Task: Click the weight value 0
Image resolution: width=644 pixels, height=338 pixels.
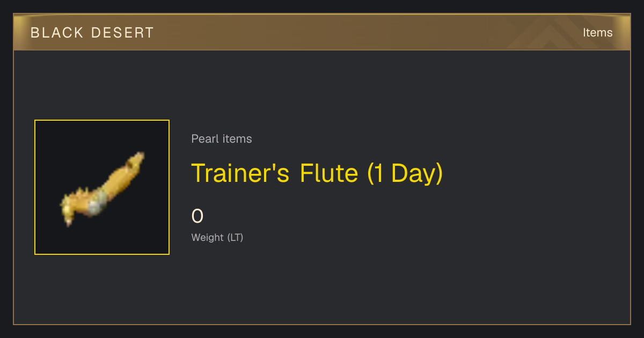Action: coord(197,216)
